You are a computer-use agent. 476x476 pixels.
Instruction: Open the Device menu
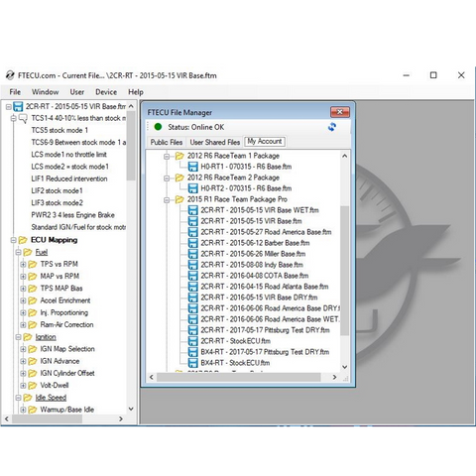(x=106, y=92)
